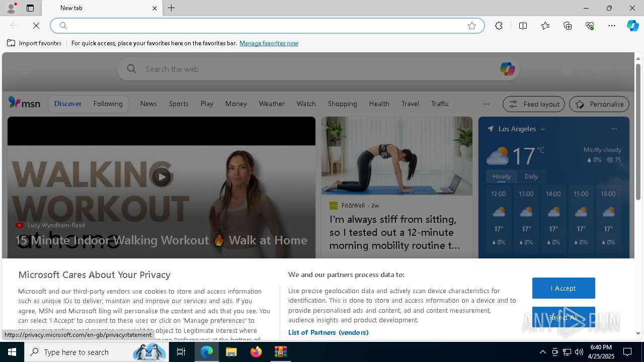This screenshot has height=362, width=644.
Task: Open the notifications center icon
Action: (627, 352)
